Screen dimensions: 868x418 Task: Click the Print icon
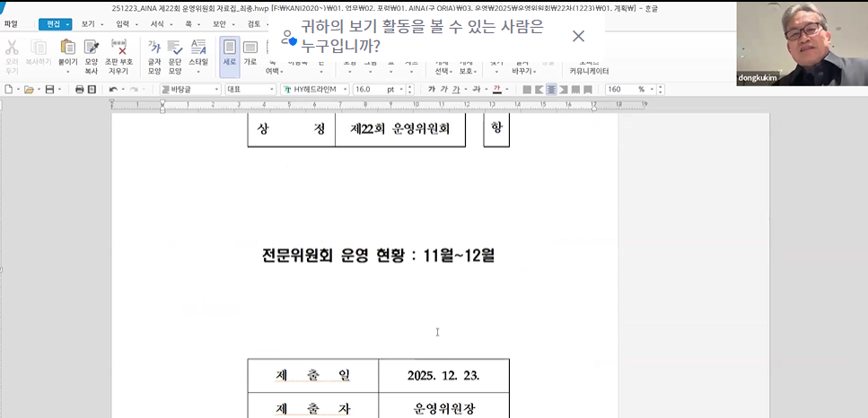tap(79, 89)
